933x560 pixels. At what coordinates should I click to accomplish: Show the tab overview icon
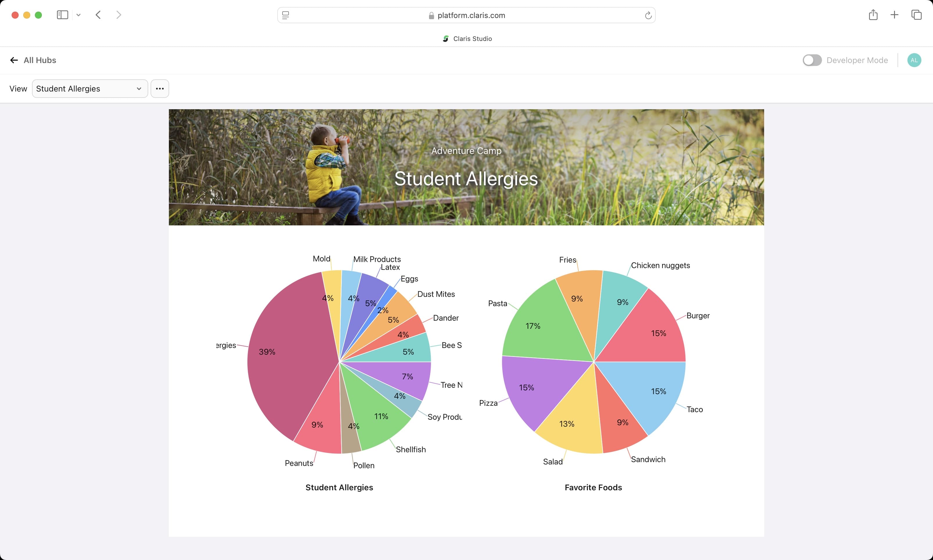coord(916,15)
